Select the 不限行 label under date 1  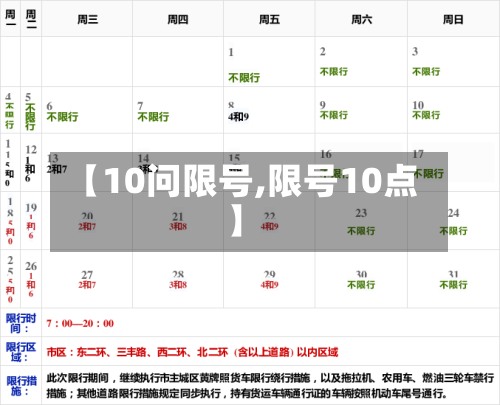coord(244,78)
